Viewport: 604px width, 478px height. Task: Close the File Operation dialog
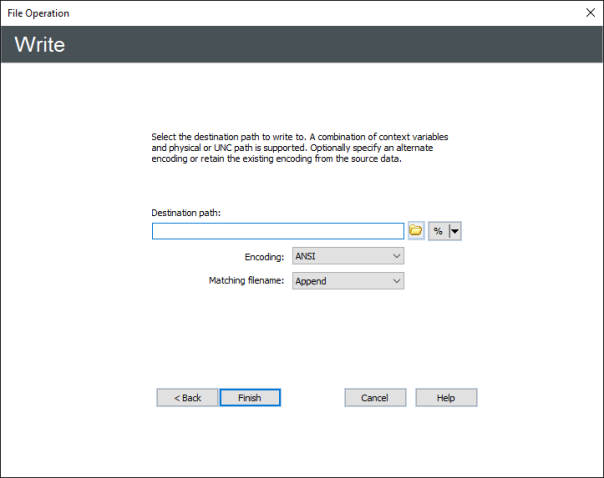(588, 12)
